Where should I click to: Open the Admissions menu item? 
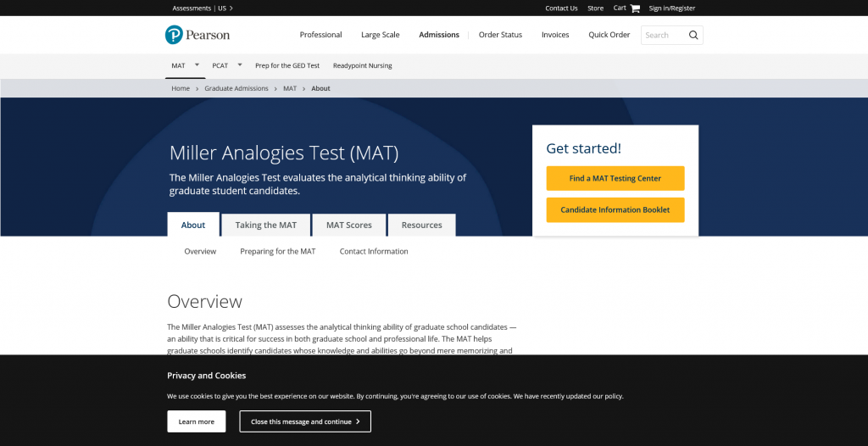click(x=439, y=35)
